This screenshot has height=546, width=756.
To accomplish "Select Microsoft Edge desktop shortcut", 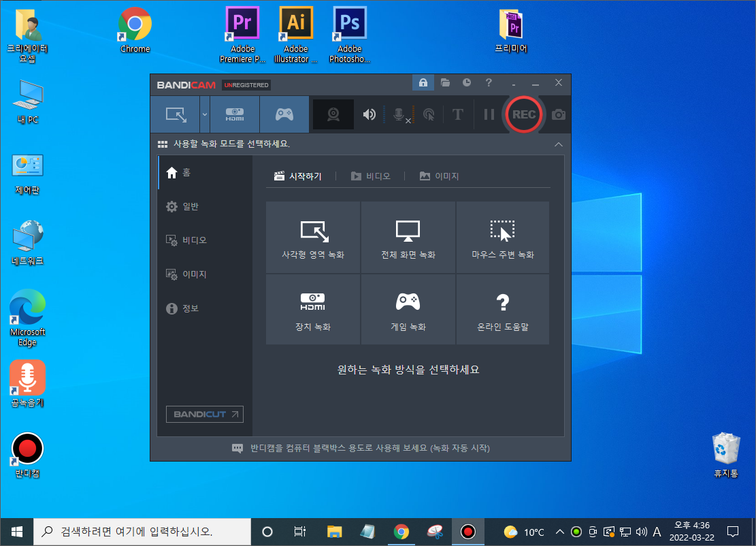I will coord(27,317).
